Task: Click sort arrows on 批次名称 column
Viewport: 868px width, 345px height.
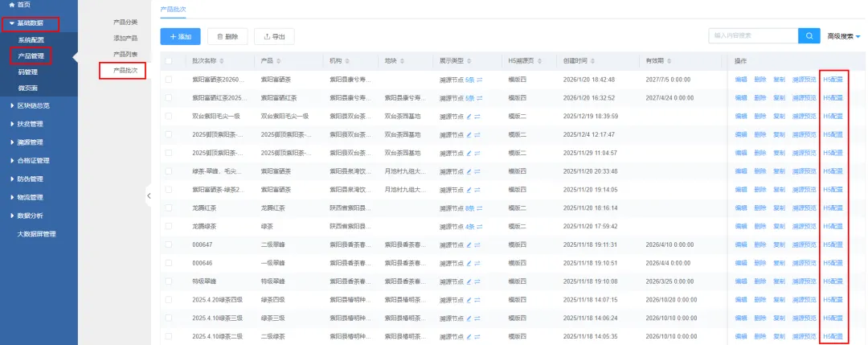Action: pos(222,61)
